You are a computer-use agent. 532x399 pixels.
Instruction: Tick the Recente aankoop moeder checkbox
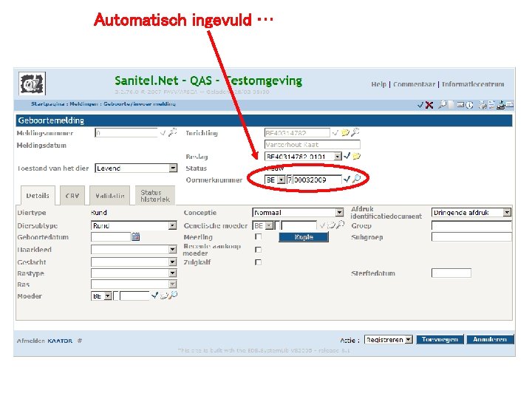pyautogui.click(x=258, y=250)
